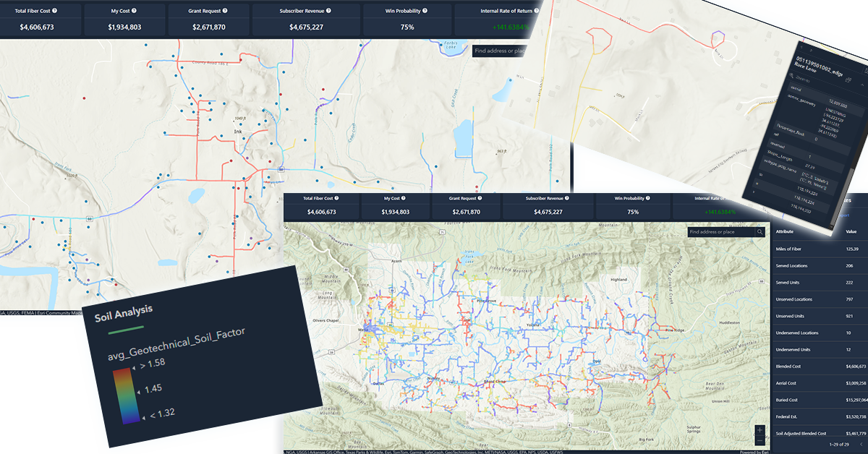
Task: Click the Find address field on lower map
Action: point(720,232)
